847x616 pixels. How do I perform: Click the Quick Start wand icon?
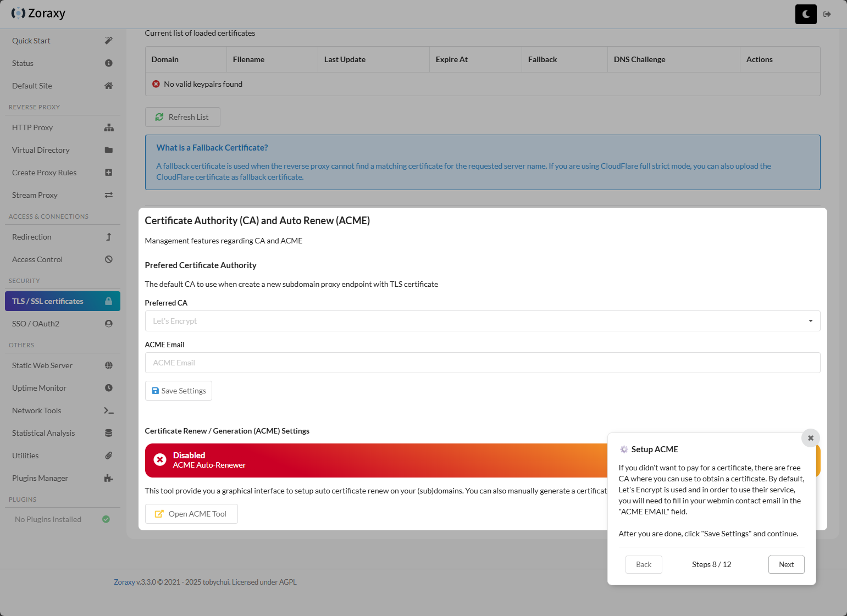point(109,41)
